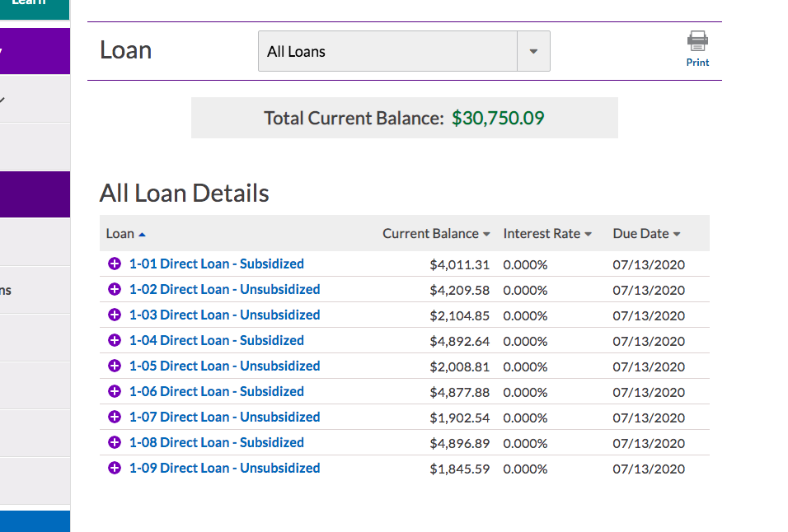Expand loan 1-01 with plus icon

(x=115, y=264)
